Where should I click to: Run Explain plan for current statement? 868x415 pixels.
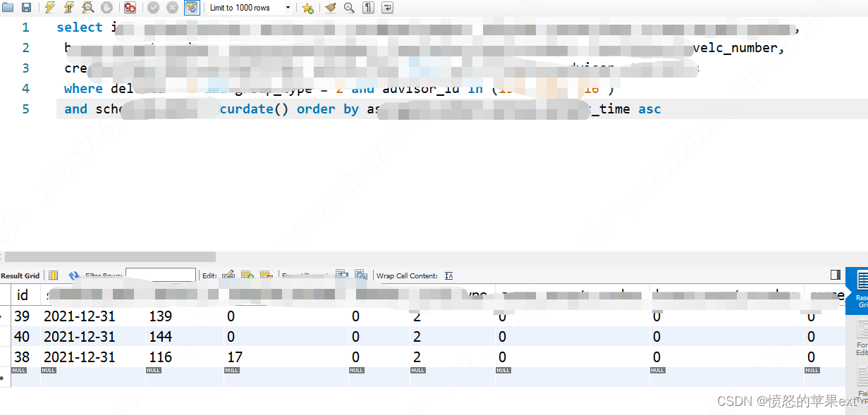click(x=88, y=8)
